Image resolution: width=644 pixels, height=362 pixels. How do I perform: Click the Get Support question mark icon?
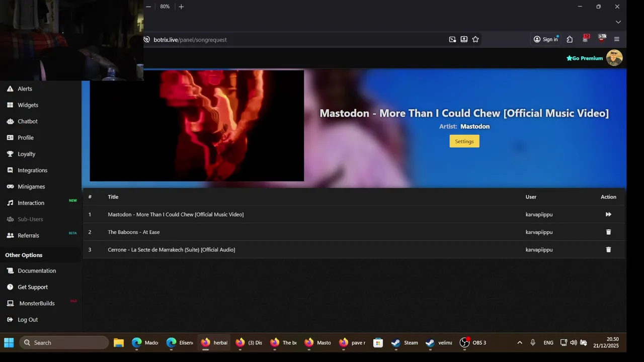[10, 287]
